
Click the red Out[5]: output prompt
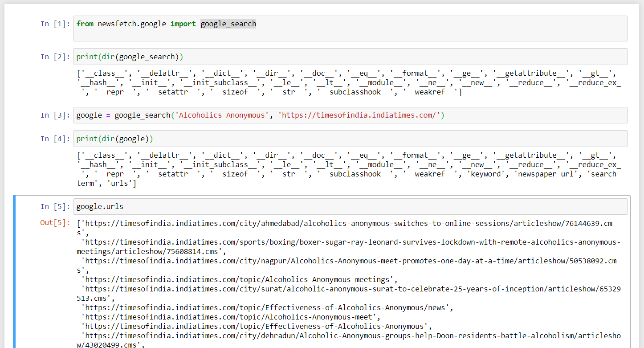tap(55, 222)
